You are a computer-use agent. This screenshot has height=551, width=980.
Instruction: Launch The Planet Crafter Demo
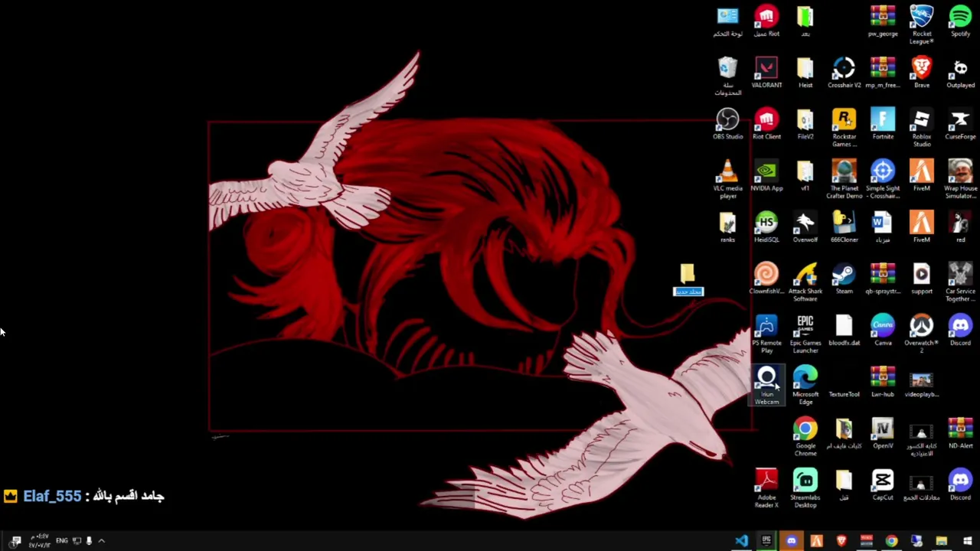844,180
